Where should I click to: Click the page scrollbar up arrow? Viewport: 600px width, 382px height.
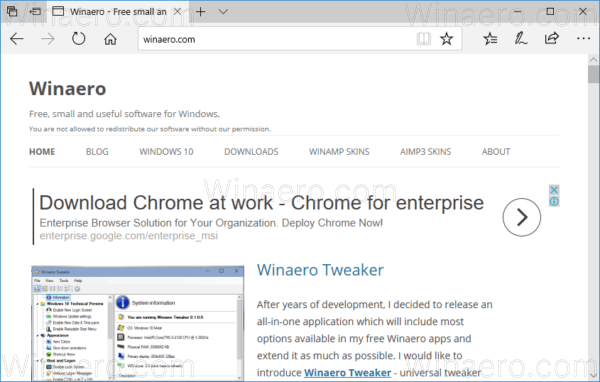click(x=593, y=60)
